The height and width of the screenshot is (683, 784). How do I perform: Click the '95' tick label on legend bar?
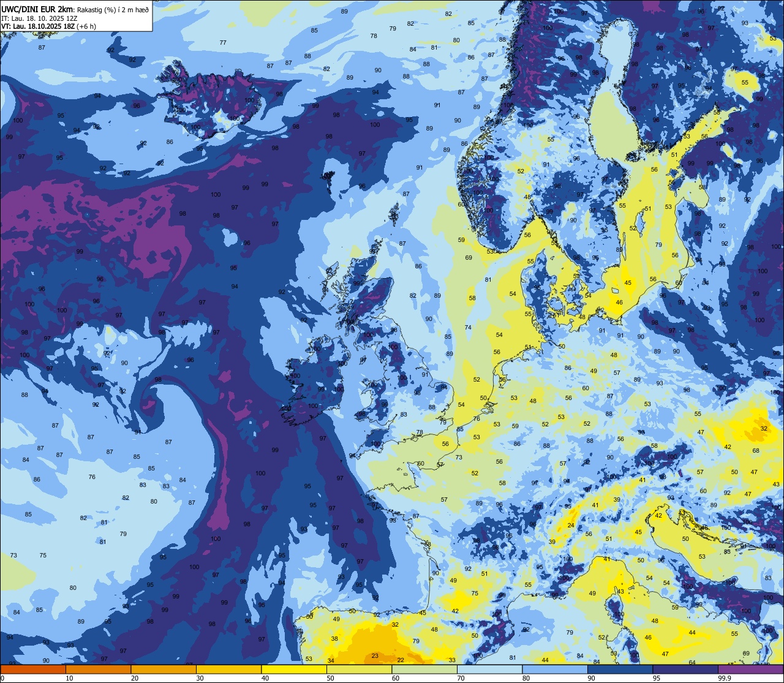[657, 678]
